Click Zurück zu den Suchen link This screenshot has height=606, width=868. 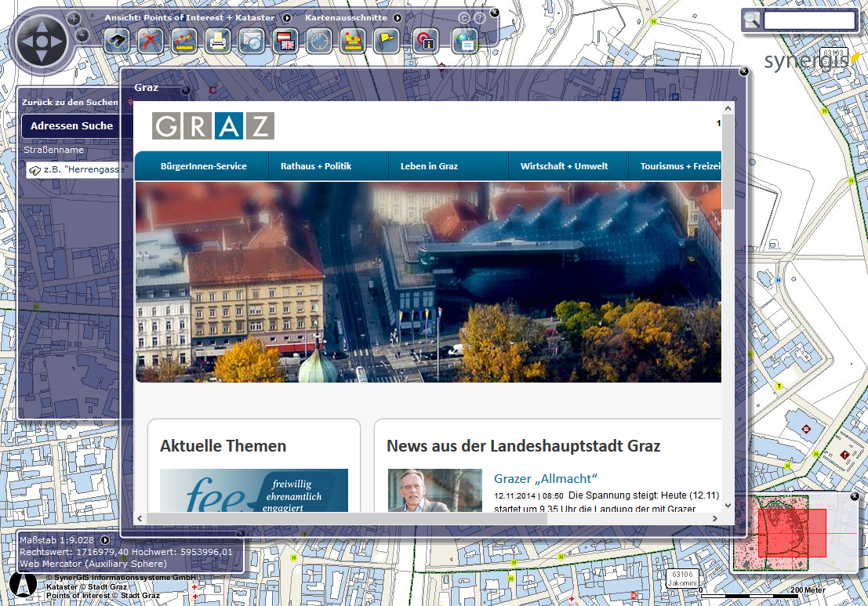pyautogui.click(x=70, y=103)
